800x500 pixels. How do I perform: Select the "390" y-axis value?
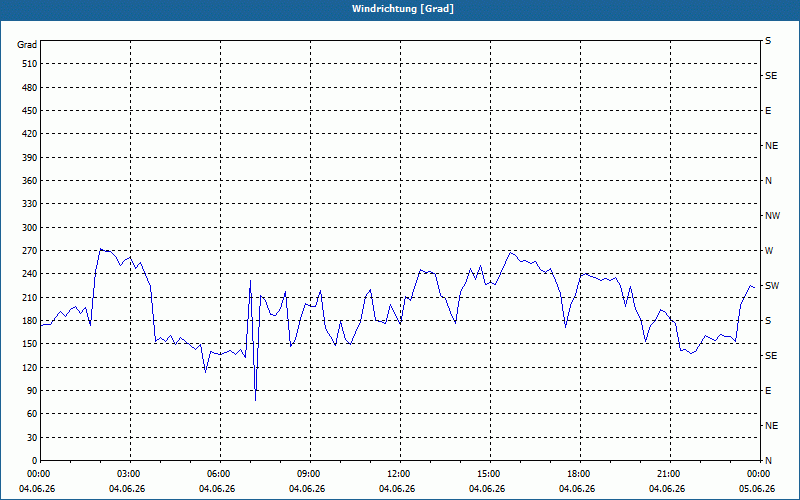click(x=30, y=157)
